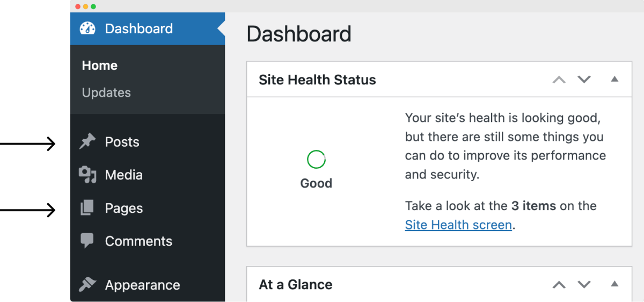644x302 pixels.
Task: Click the Site Health Status heading
Action: pos(317,80)
